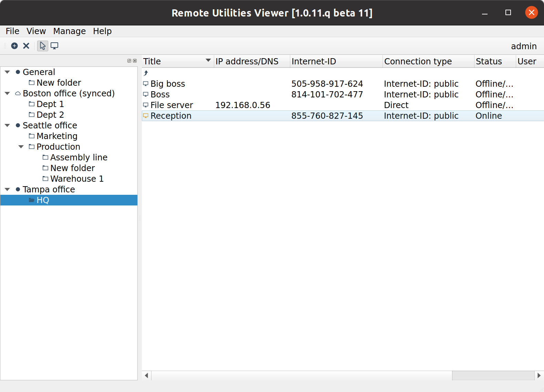Collapse the Seattle office tree node
The width and height of the screenshot is (544, 392).
7,126
